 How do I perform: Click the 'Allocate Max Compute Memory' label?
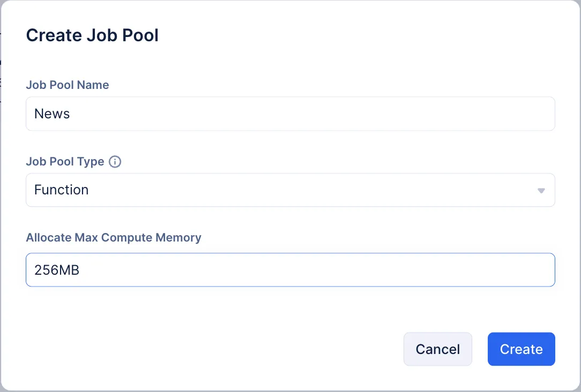113,237
